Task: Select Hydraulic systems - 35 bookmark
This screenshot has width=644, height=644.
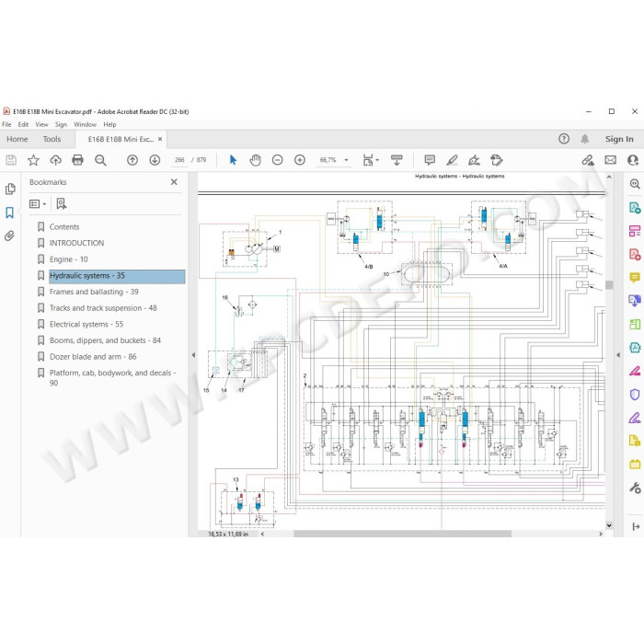Action: 117,276
